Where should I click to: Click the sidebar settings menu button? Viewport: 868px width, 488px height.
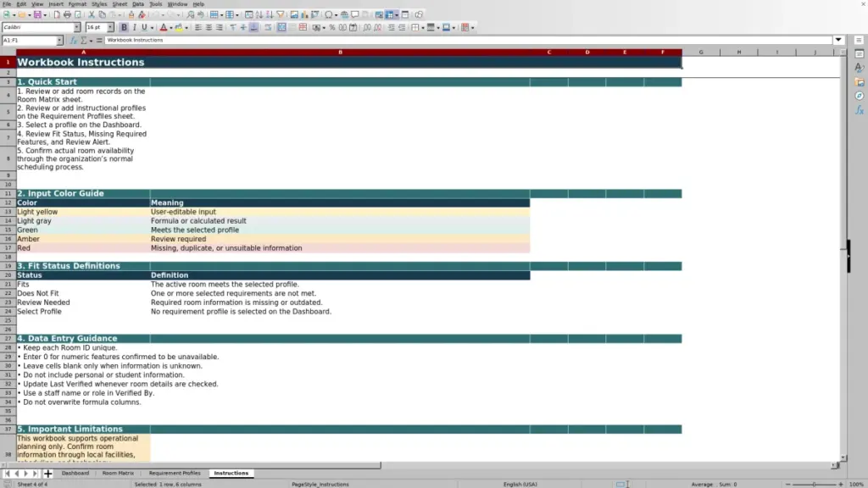tap(859, 40)
